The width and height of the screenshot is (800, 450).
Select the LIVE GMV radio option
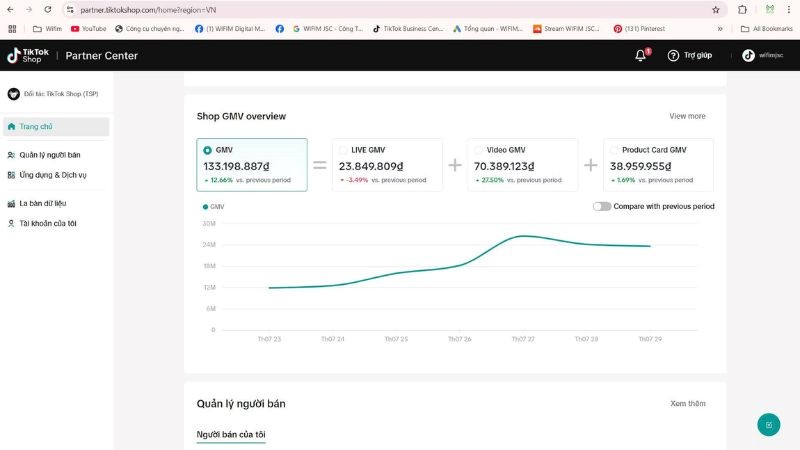[344, 150]
